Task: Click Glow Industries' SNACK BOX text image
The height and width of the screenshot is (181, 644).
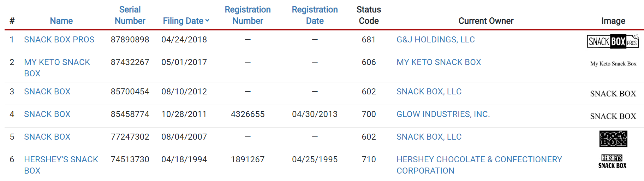Action: pyautogui.click(x=613, y=116)
